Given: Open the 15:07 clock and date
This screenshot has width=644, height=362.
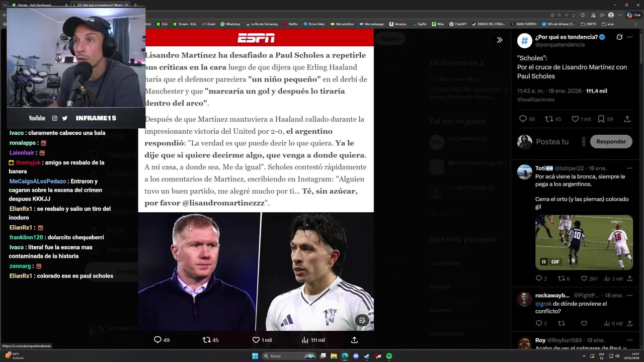Looking at the screenshot, I should 631,356.
